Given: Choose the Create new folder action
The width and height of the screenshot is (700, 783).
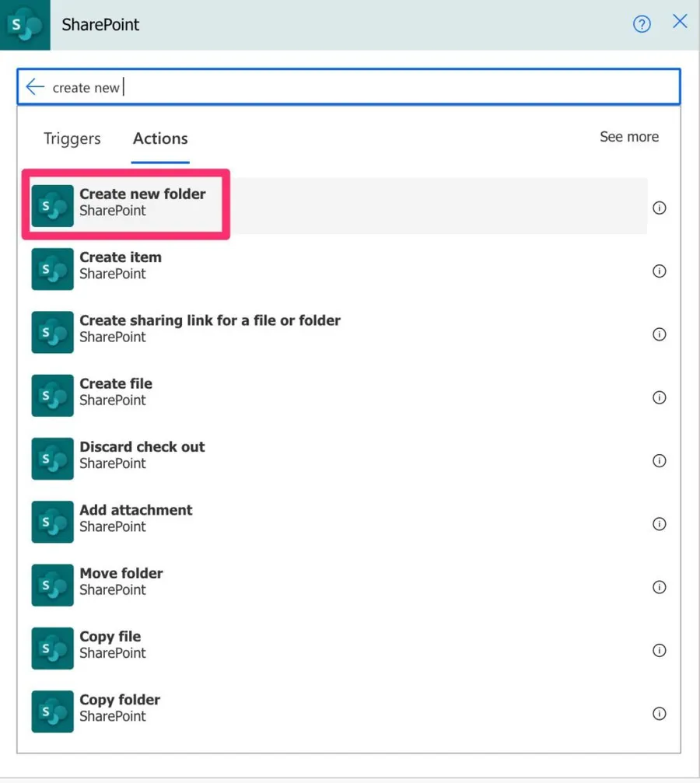Looking at the screenshot, I should pos(142,202).
